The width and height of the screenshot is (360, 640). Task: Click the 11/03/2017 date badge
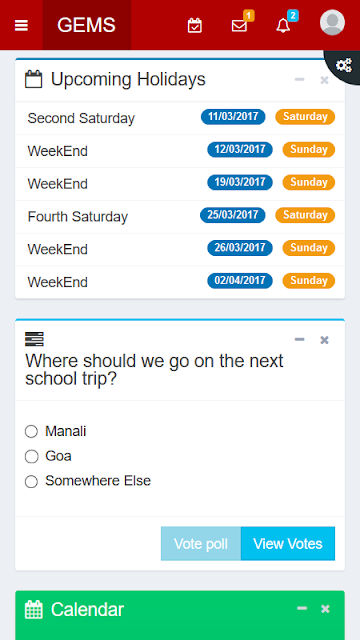[x=233, y=117]
